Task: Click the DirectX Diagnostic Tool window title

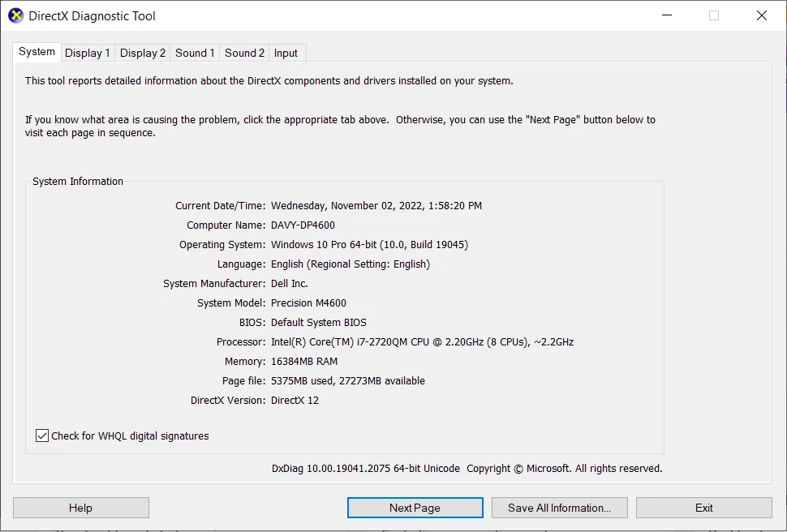Action: (92, 16)
